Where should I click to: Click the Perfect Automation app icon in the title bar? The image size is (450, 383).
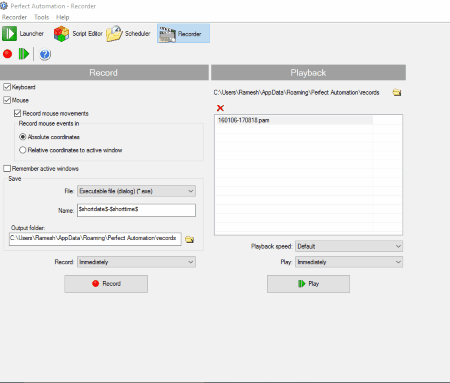click(4, 5)
